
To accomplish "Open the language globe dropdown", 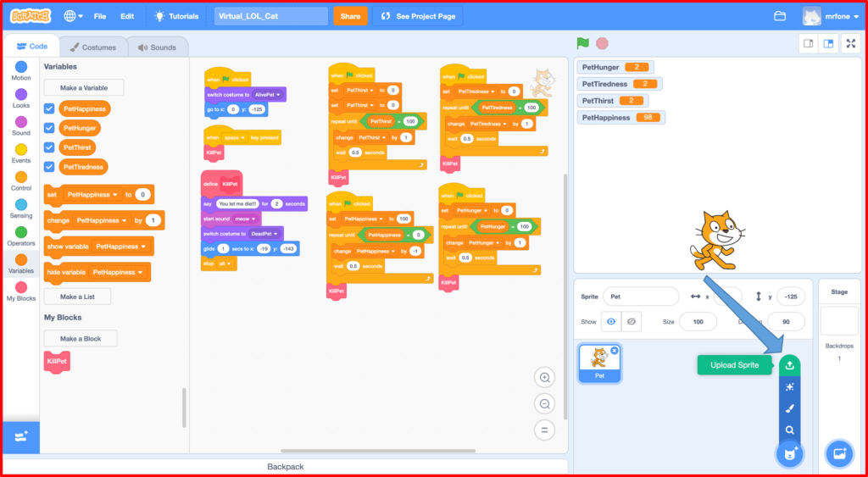I will pyautogui.click(x=73, y=16).
